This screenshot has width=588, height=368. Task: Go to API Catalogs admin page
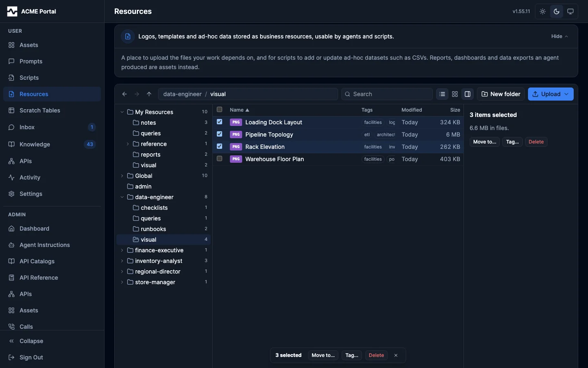coord(52,261)
